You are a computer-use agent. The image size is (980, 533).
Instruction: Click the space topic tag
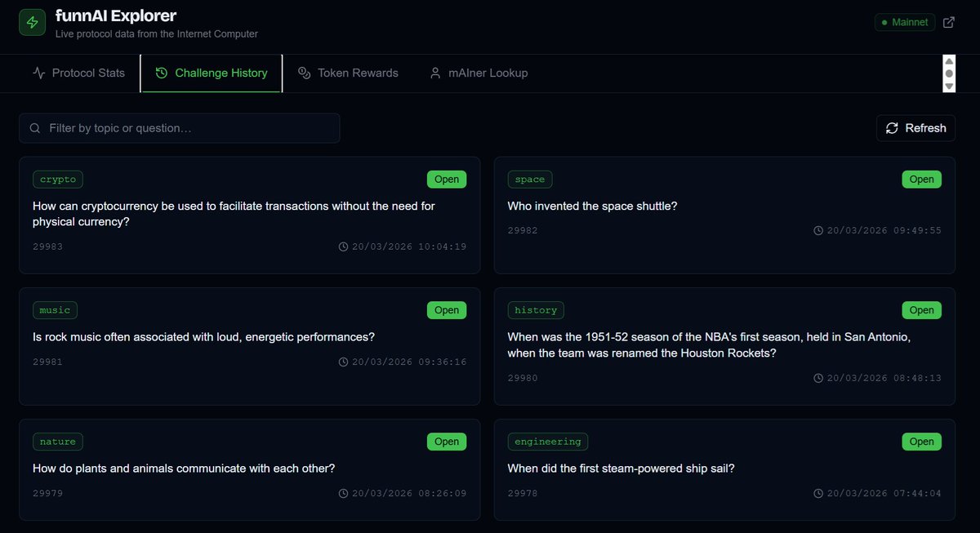530,180
